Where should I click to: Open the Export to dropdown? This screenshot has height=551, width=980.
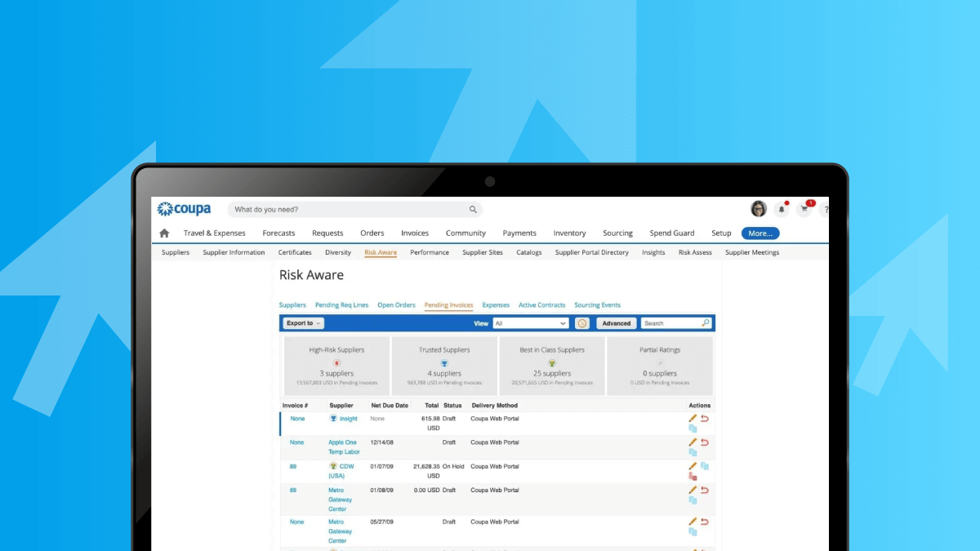coord(303,323)
